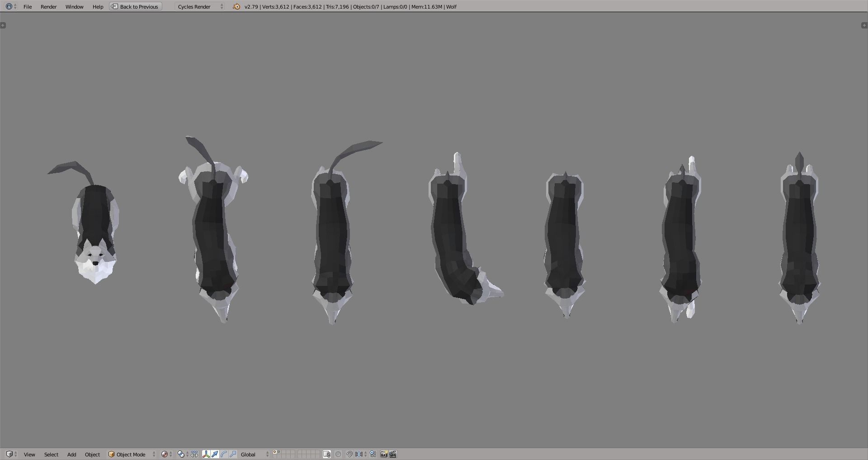Open the Window menu

pos(74,6)
